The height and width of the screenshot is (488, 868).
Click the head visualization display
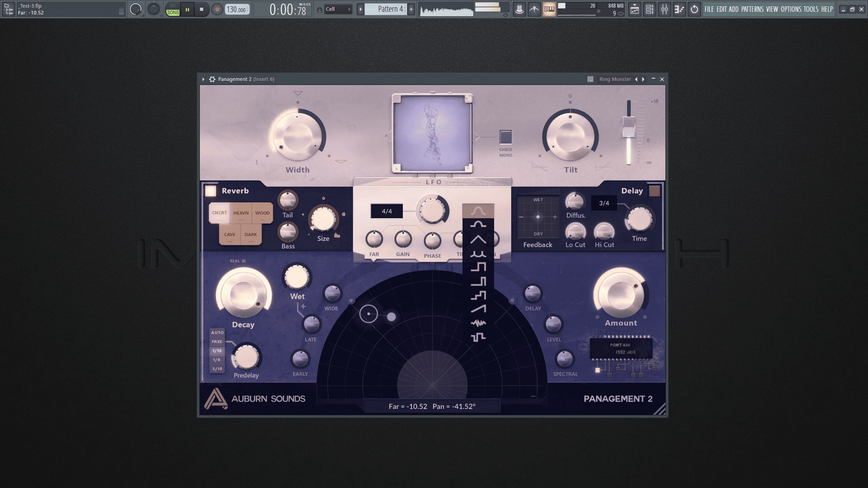point(432,133)
